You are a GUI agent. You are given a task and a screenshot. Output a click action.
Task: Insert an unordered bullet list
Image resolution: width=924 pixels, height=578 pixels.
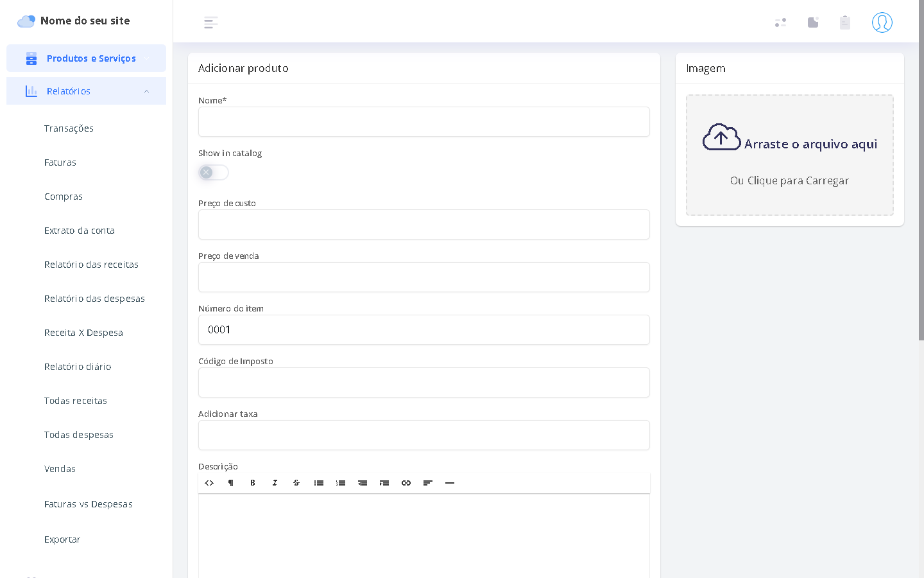pyautogui.click(x=318, y=483)
